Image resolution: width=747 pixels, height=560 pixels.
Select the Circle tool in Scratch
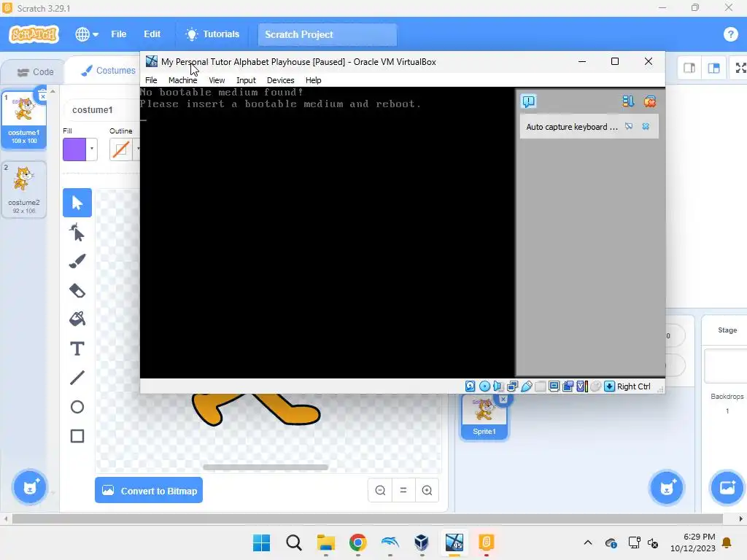tap(77, 407)
